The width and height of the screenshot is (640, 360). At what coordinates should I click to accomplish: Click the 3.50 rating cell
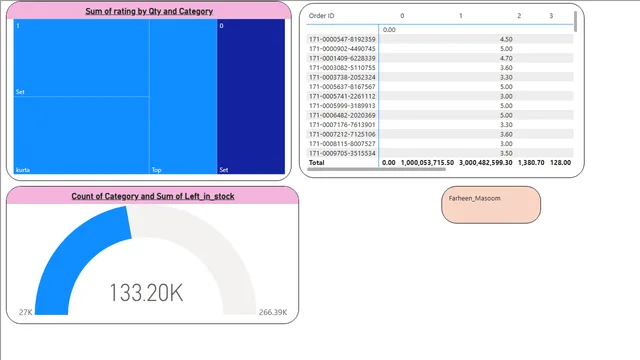pos(506,153)
